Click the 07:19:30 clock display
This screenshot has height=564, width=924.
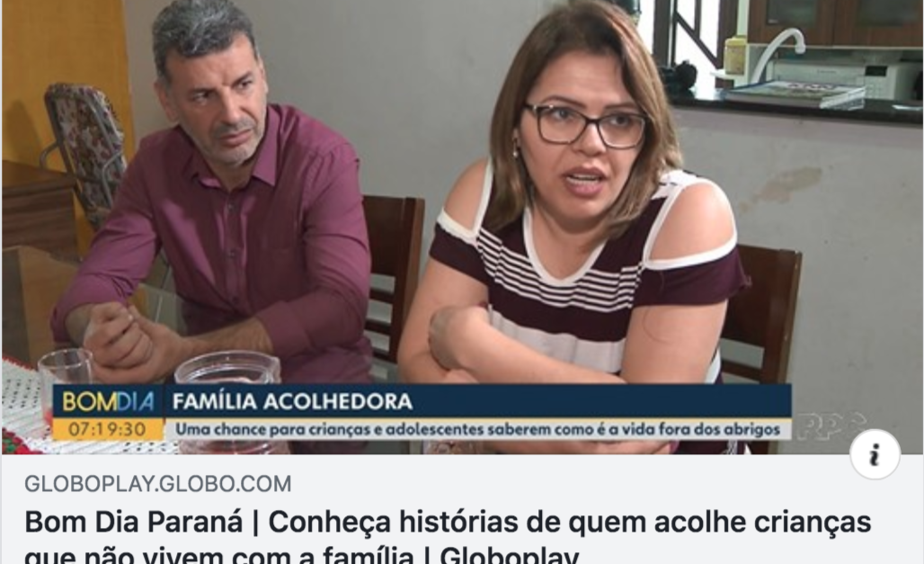pyautogui.click(x=107, y=429)
